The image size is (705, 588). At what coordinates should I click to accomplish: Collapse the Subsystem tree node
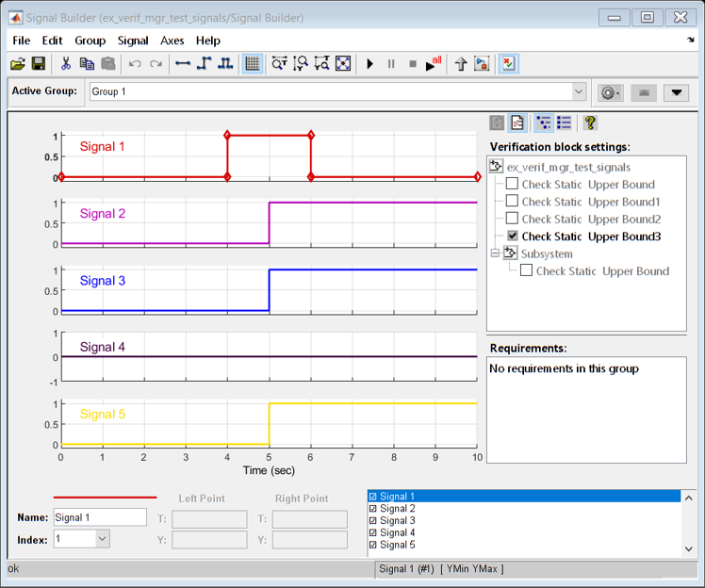coord(495,253)
